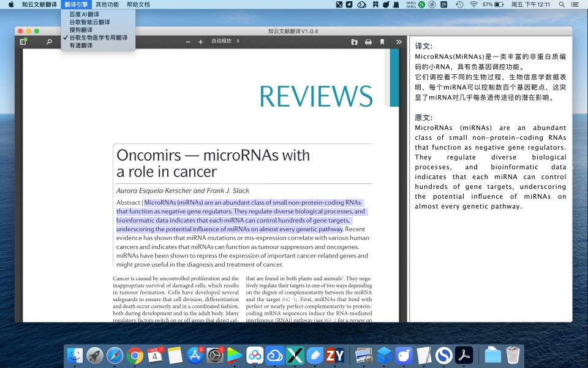Select 谷歌智能云翻译 engine option
The width and height of the screenshot is (588, 368).
89,22
